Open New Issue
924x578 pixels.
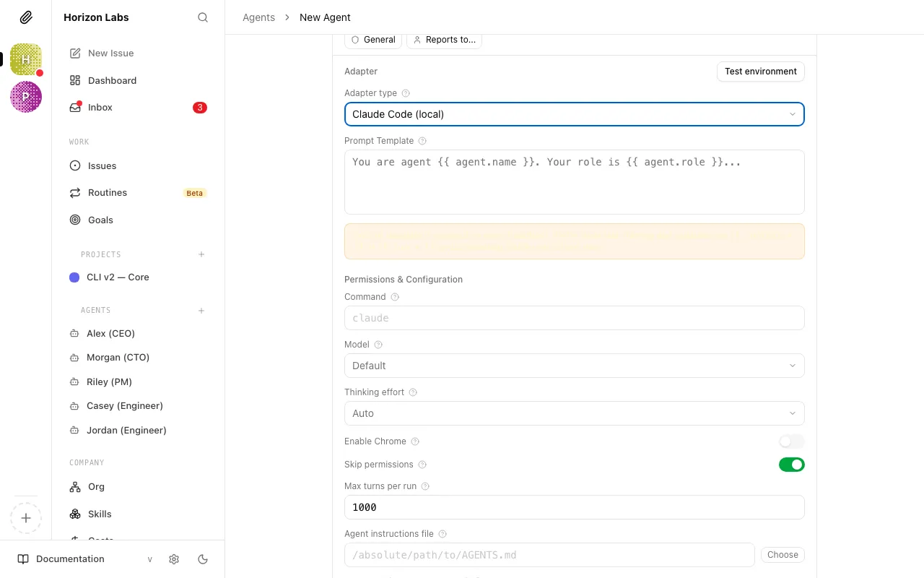[x=138, y=53]
